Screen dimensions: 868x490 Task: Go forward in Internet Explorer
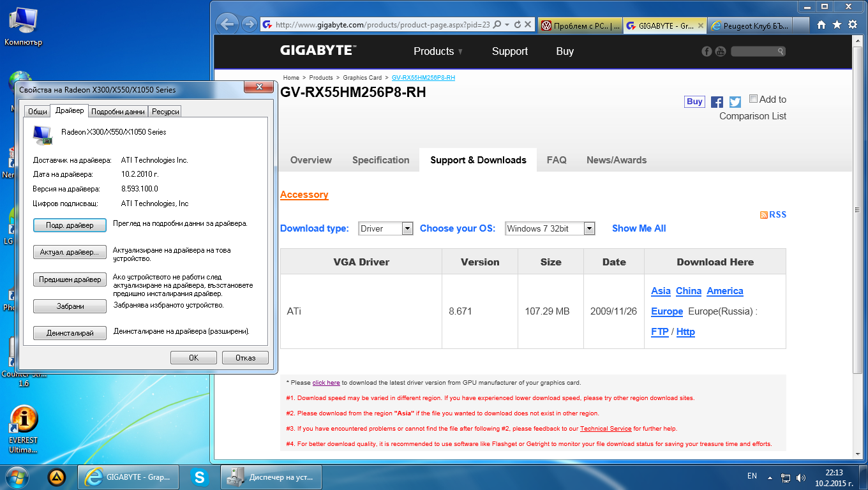pyautogui.click(x=249, y=25)
